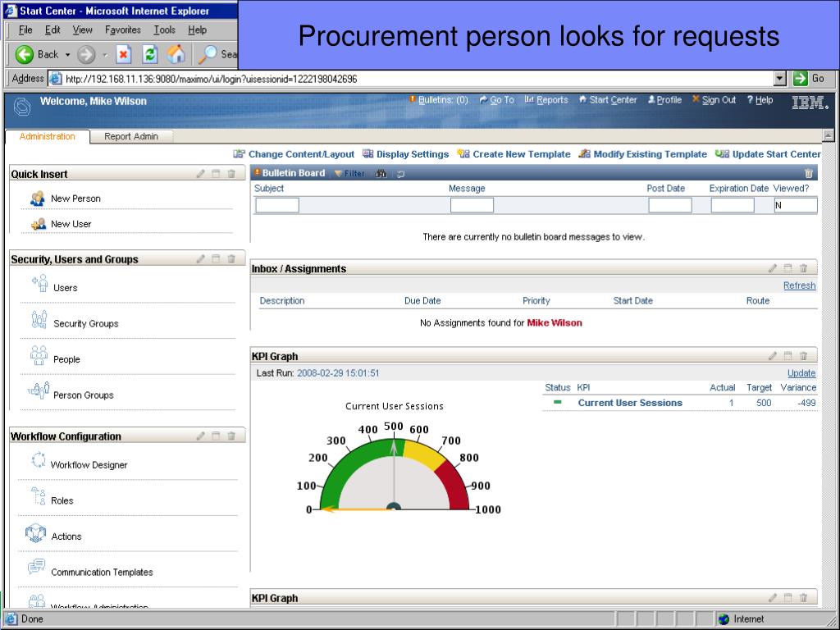
Task: Click the Refresh link in Inbox / Assignments
Action: point(799,285)
